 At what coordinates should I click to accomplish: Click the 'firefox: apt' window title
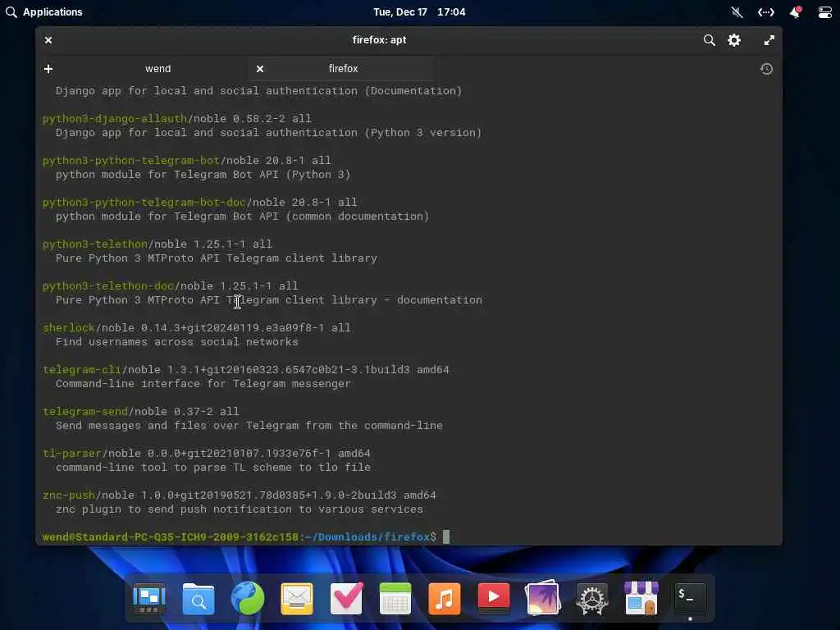(x=379, y=39)
